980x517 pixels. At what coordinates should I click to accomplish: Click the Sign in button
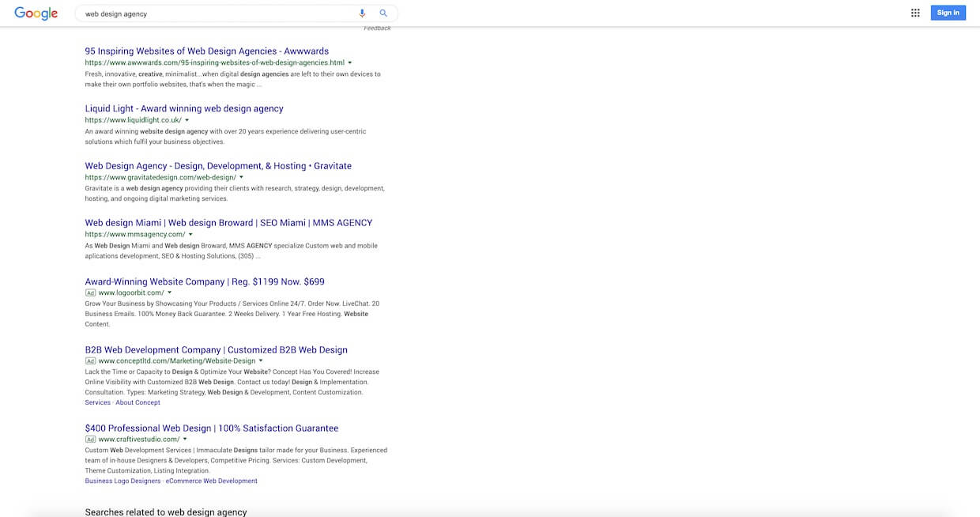coord(948,13)
